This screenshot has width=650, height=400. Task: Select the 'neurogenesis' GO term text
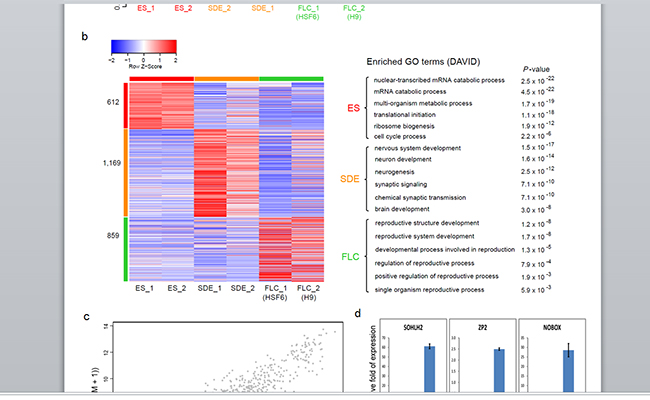(398, 171)
